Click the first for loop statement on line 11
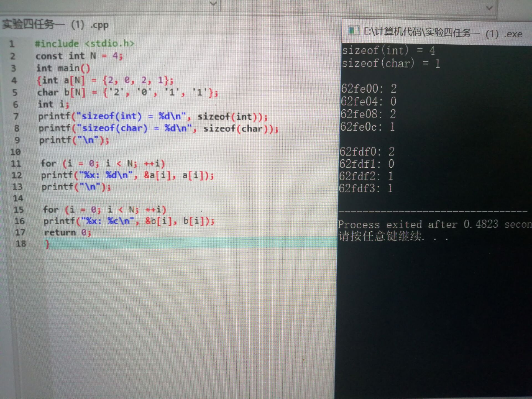Screen dimensions: 532x399 coord(103,163)
